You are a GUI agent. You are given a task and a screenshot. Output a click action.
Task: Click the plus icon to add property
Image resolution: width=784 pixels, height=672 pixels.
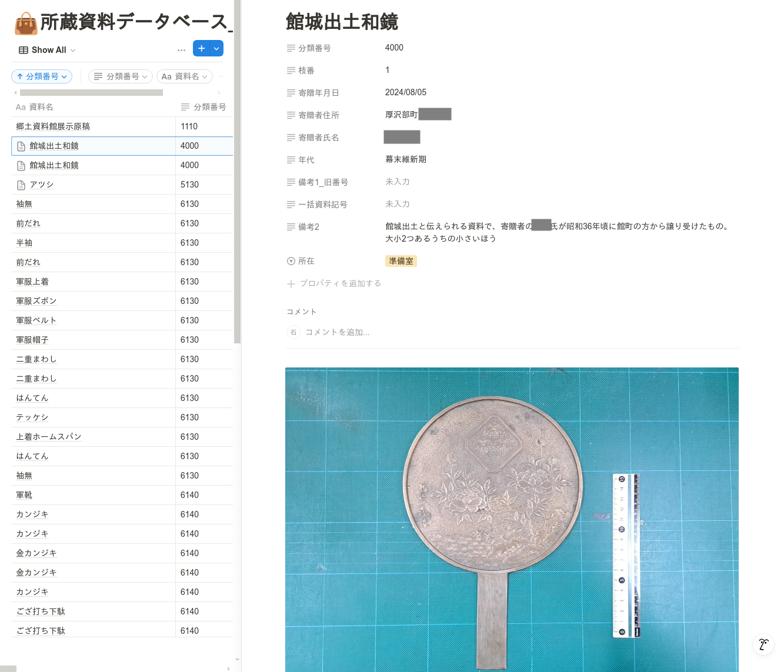(291, 283)
